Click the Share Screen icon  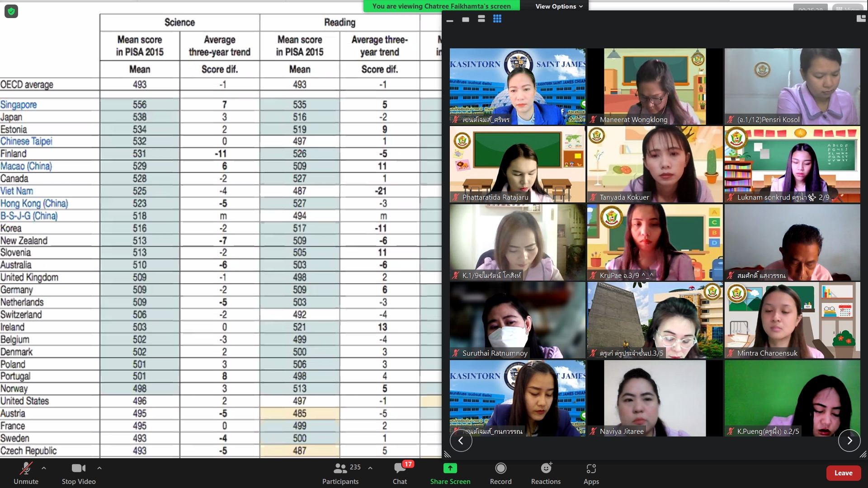450,468
